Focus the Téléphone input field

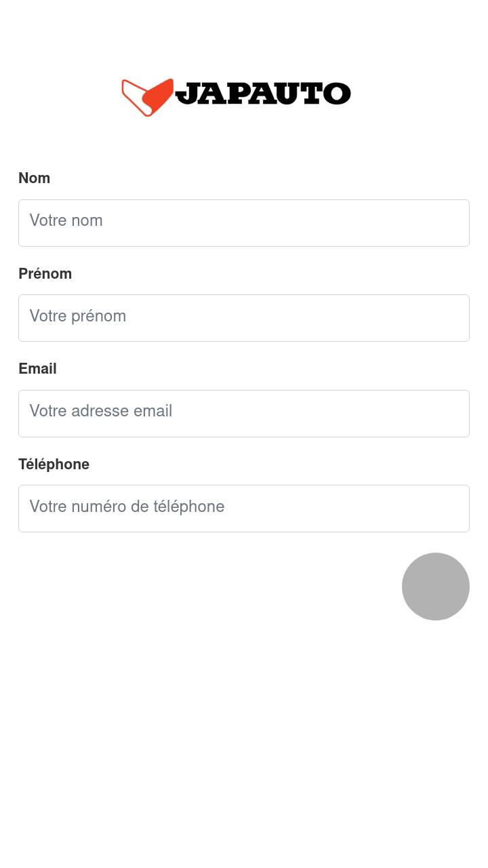(x=244, y=509)
